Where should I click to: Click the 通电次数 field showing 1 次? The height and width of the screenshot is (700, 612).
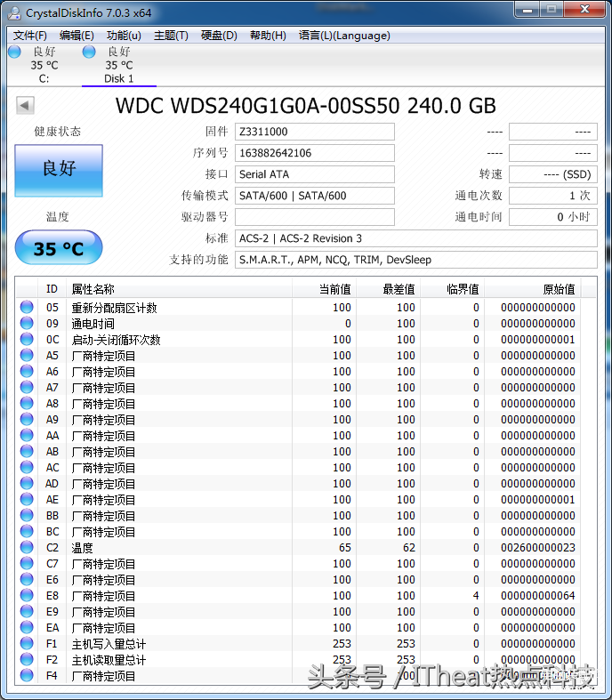pos(553,196)
